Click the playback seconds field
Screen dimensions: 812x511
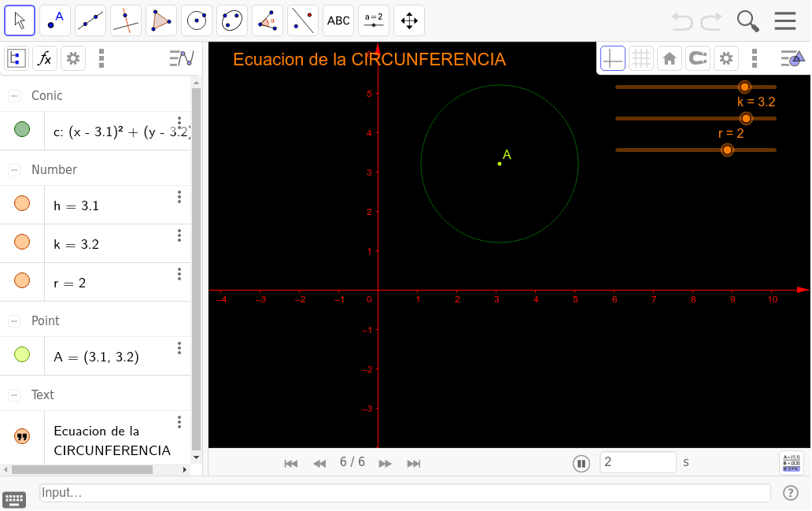click(x=638, y=462)
